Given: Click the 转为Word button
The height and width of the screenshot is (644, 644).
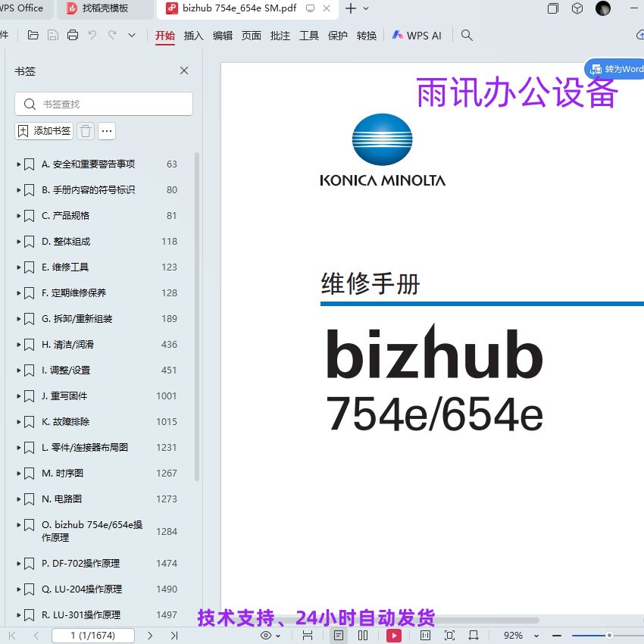Looking at the screenshot, I should (615, 69).
